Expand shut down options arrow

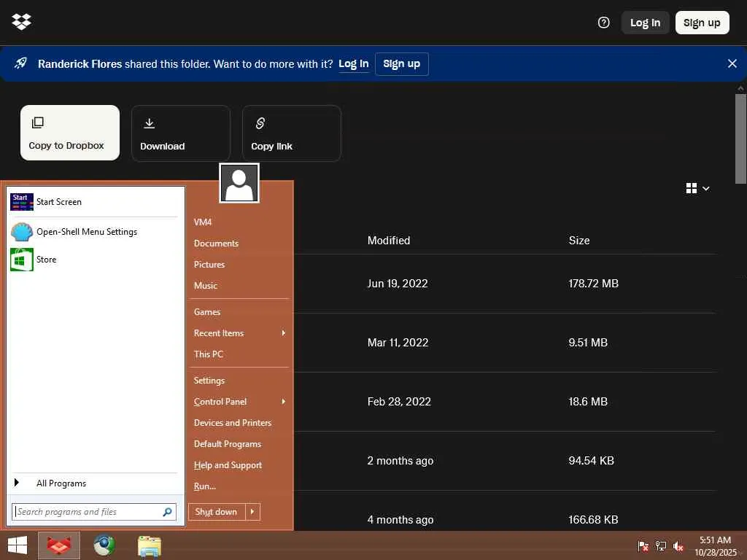point(252,512)
